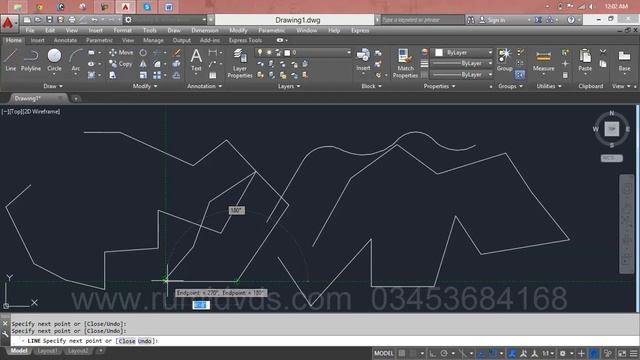
Task: Toggle grid display in status bar
Action: (402, 353)
